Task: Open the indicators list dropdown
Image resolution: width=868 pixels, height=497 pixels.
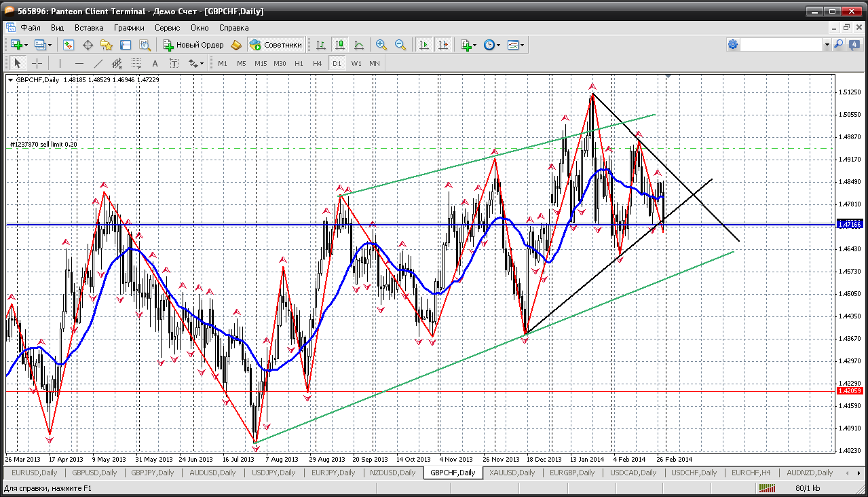Action: pyautogui.click(x=468, y=45)
